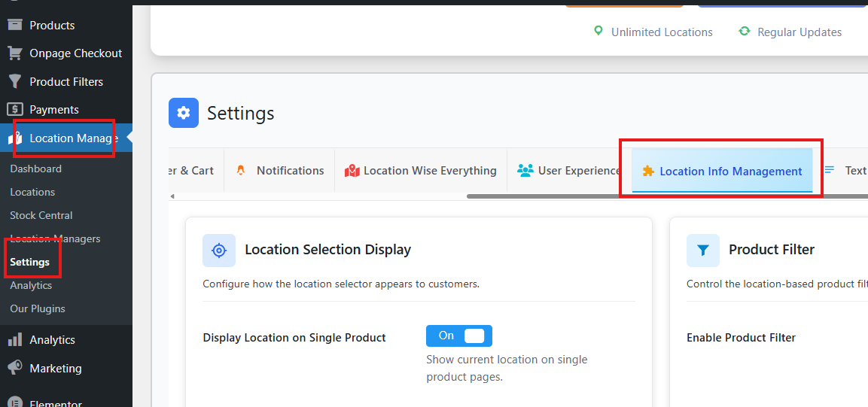Open the Dashboard submenu link

point(35,169)
